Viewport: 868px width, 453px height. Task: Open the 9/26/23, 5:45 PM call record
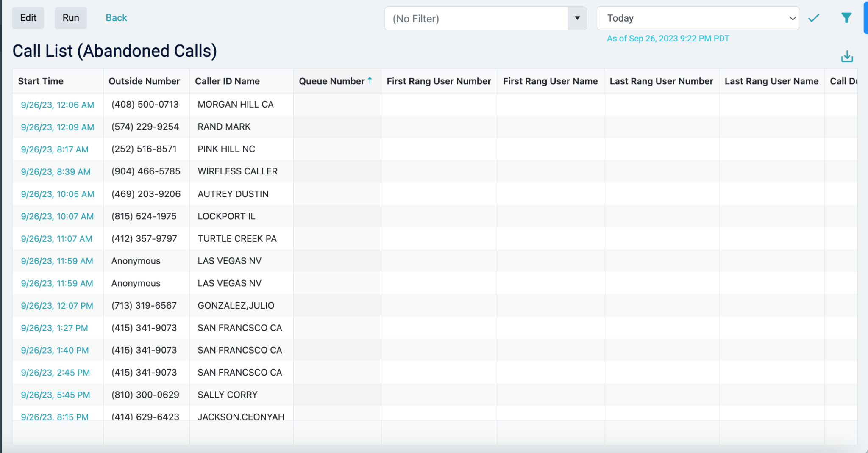click(x=55, y=395)
